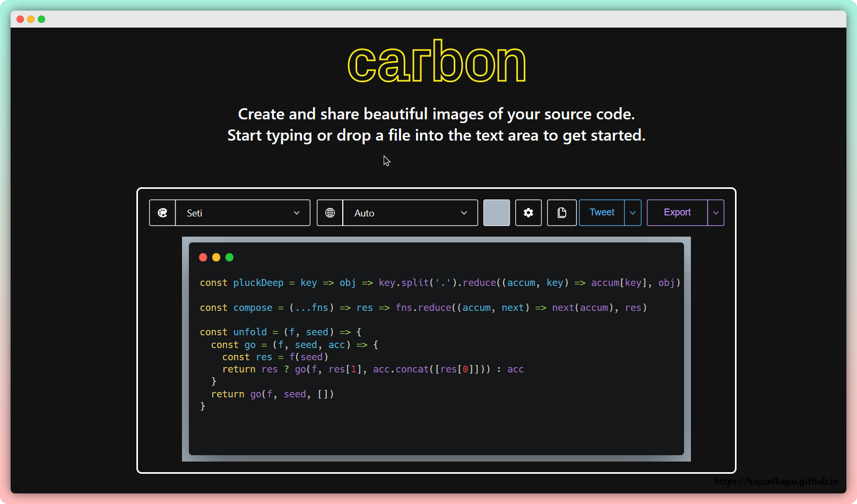Screen dimensions: 857x504
Task: Place cursor in the pluckDeep code line
Action: click(439, 283)
